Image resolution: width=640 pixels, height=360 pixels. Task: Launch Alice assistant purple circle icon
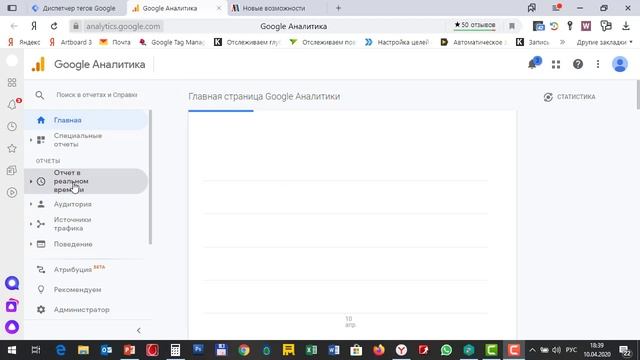pos(12,327)
